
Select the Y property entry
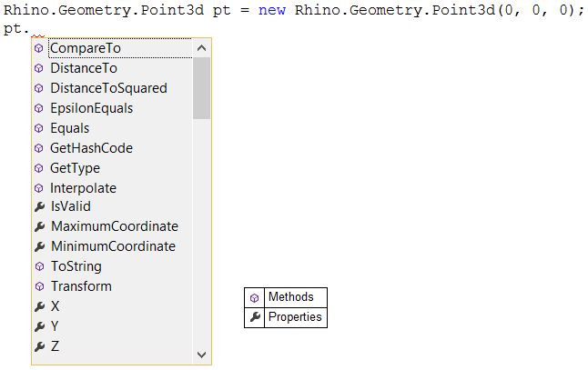56,326
